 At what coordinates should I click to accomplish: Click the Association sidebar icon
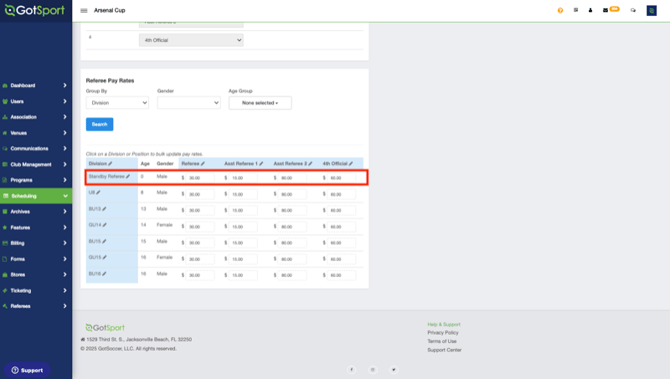[x=5, y=117]
